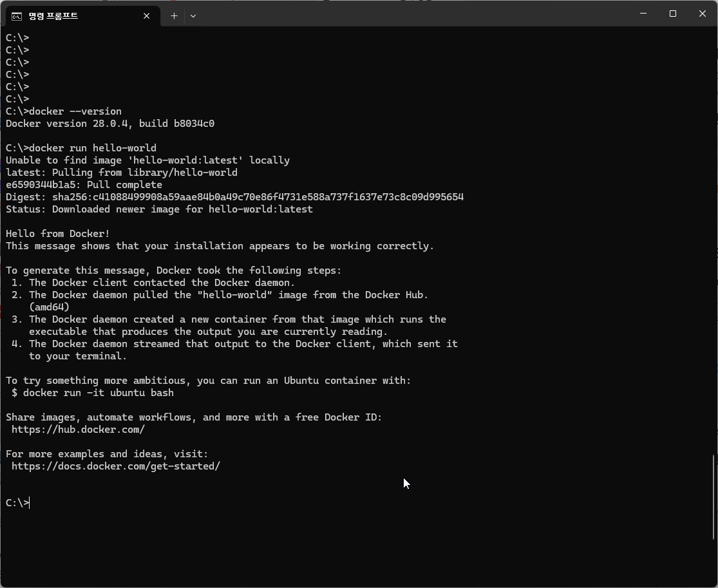This screenshot has height=588, width=718.
Task: Click 'Status: Downloaded newer image' line
Action: [159, 209]
